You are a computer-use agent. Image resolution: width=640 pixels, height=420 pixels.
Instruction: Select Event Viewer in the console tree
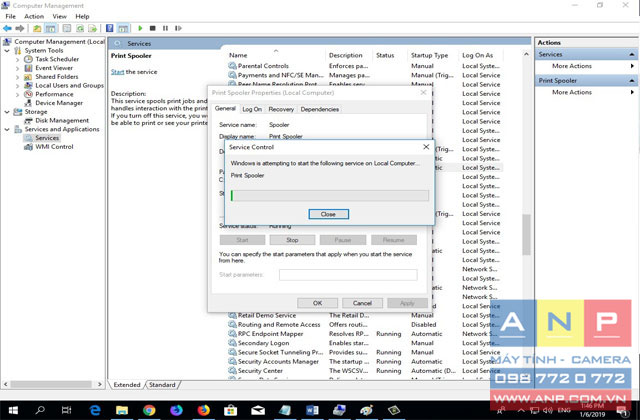point(54,68)
